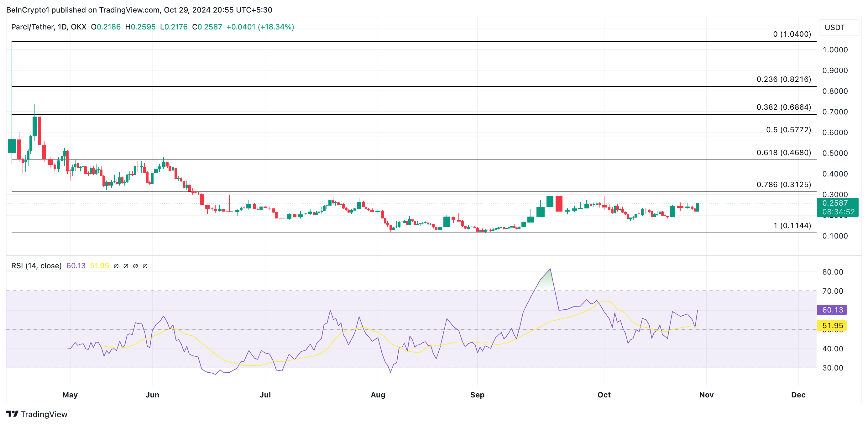Viewport: 868px width, 425px height.
Task: Click the Sep label on time axis
Action: pos(477,395)
